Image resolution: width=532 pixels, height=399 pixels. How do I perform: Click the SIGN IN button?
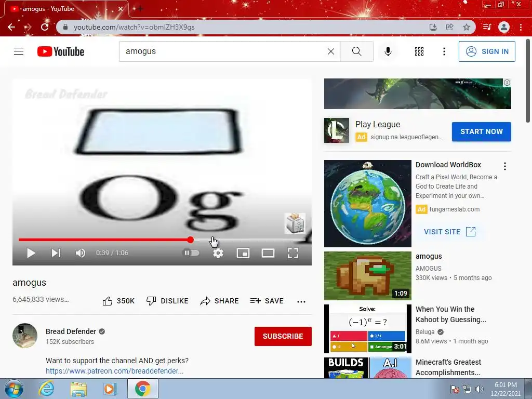pos(486,51)
